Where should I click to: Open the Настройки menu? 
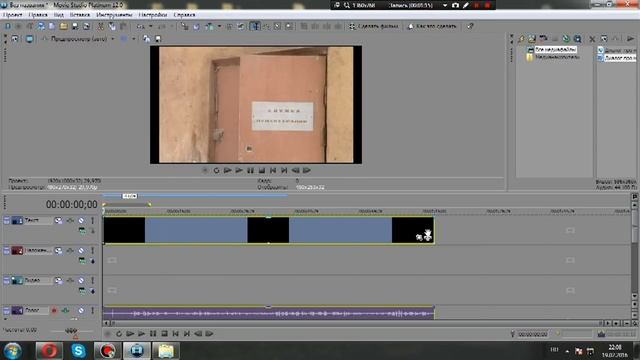tap(153, 15)
